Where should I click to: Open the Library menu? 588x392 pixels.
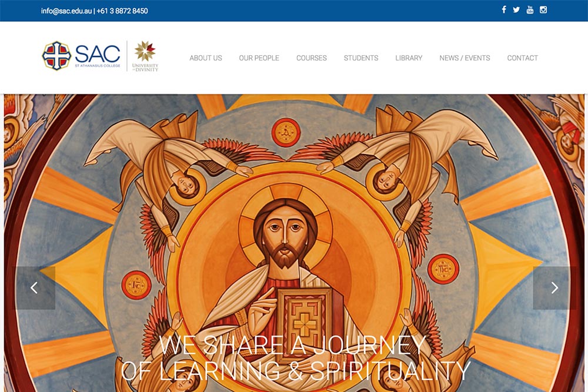pyautogui.click(x=409, y=58)
